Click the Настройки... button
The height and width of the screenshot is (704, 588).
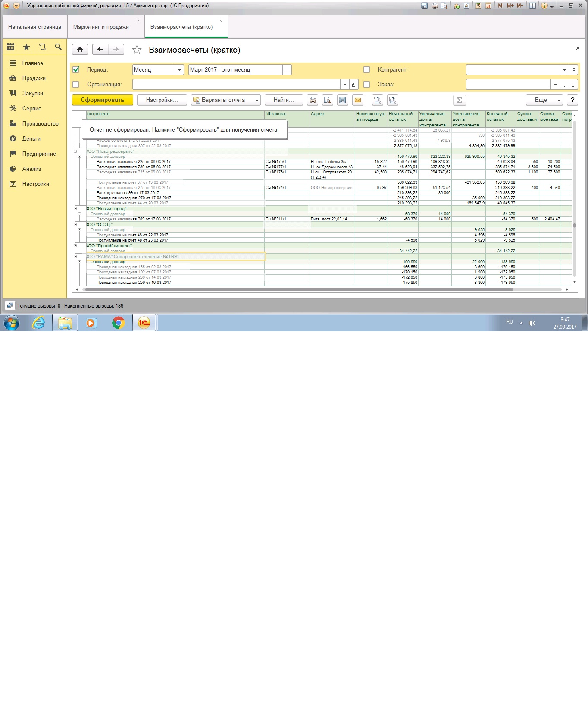[162, 100]
